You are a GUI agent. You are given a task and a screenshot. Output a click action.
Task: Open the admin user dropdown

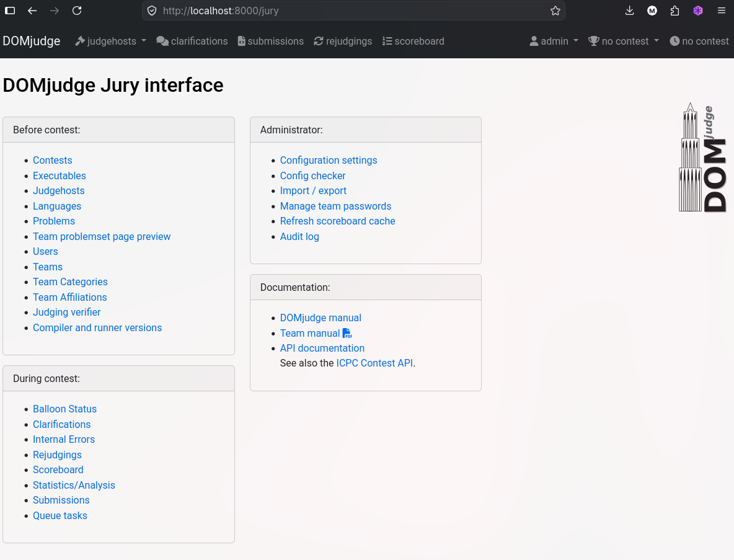point(554,41)
